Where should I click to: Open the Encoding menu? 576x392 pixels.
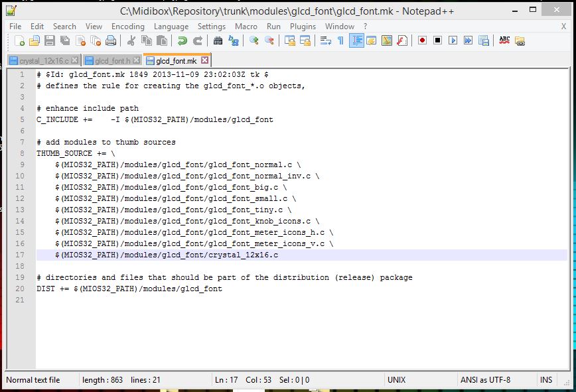pos(127,26)
